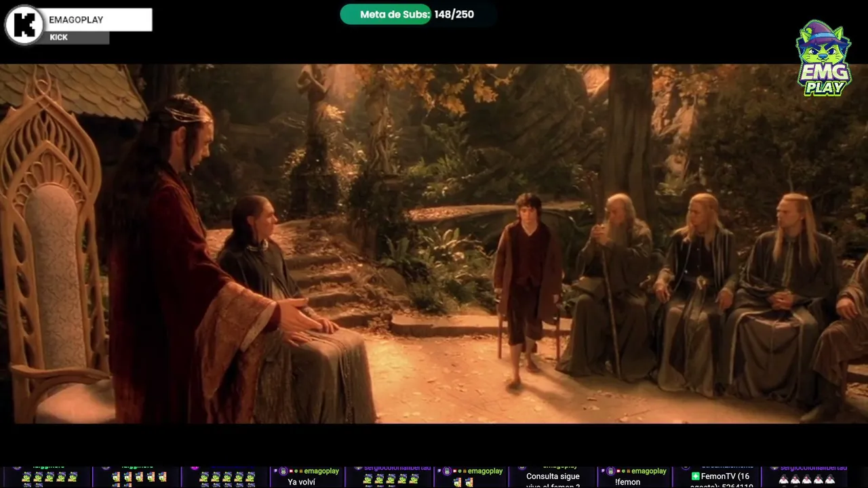The height and width of the screenshot is (488, 868).
Task: Click emagoplay's avatar badge beside "!femon" message
Action: [x=610, y=471]
